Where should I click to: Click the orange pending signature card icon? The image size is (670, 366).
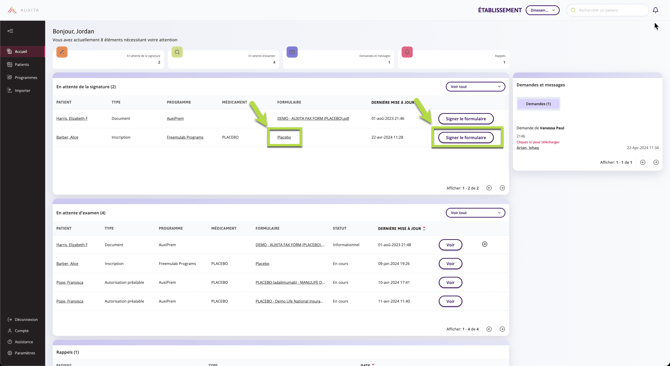click(62, 52)
